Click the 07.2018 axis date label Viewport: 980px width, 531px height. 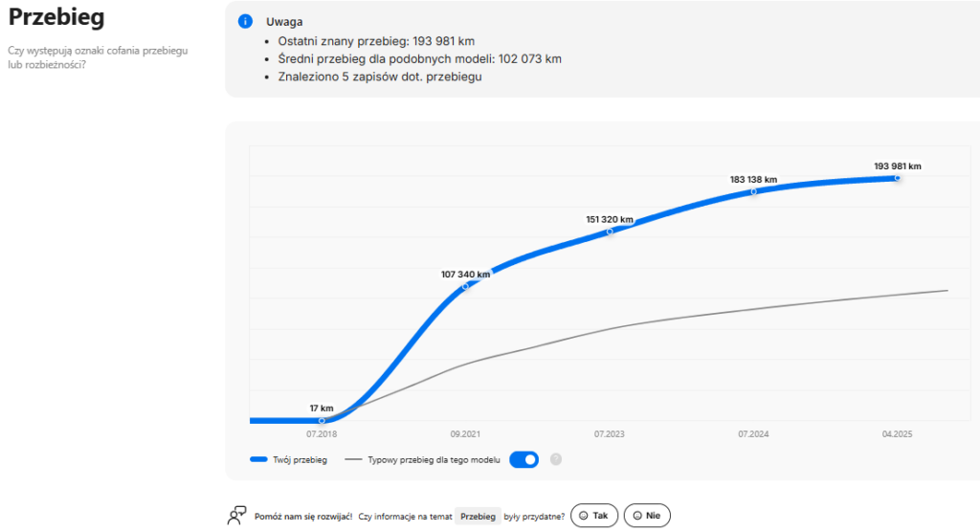tap(322, 434)
